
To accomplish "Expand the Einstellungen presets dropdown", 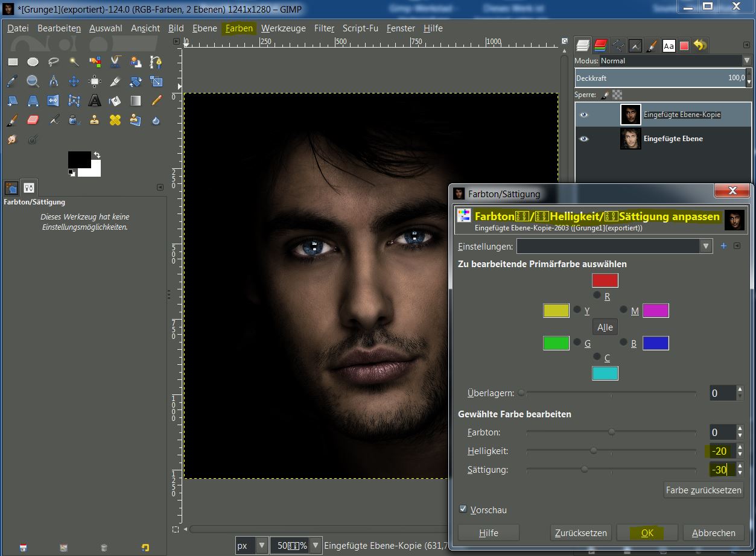I will [x=706, y=246].
